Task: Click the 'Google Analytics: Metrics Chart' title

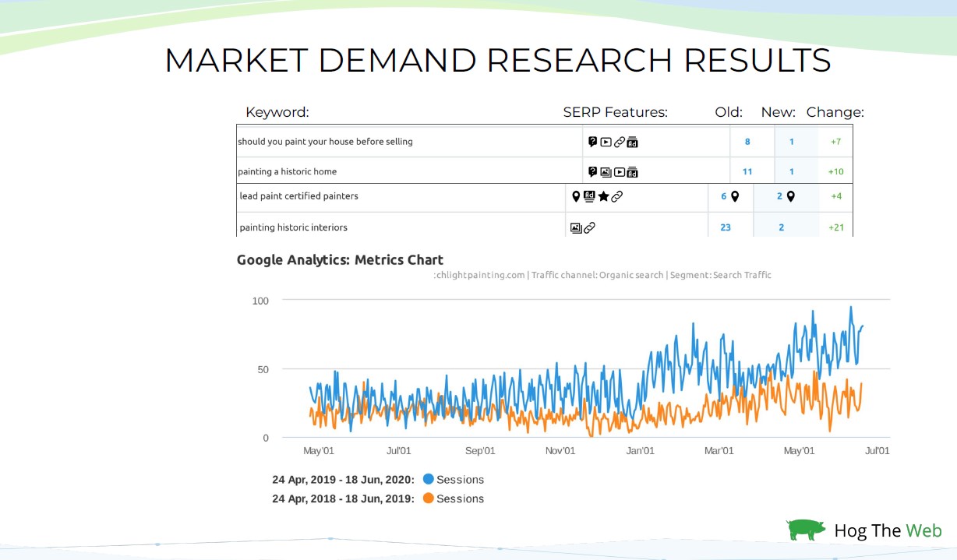Action: click(x=340, y=260)
